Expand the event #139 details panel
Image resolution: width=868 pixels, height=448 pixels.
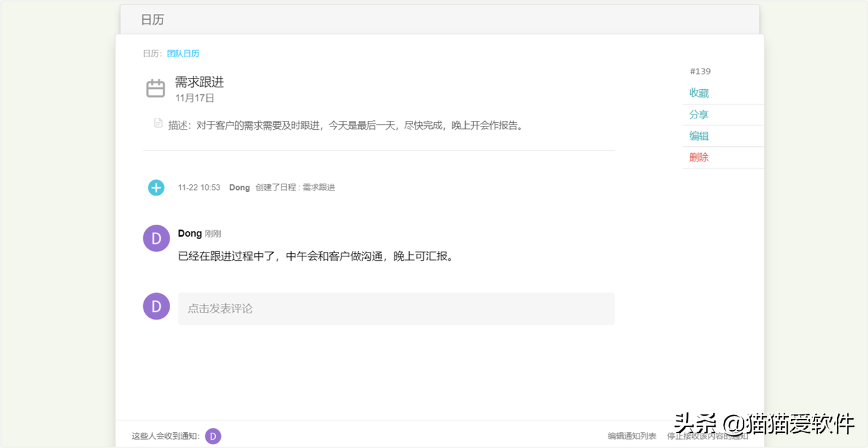tap(700, 71)
